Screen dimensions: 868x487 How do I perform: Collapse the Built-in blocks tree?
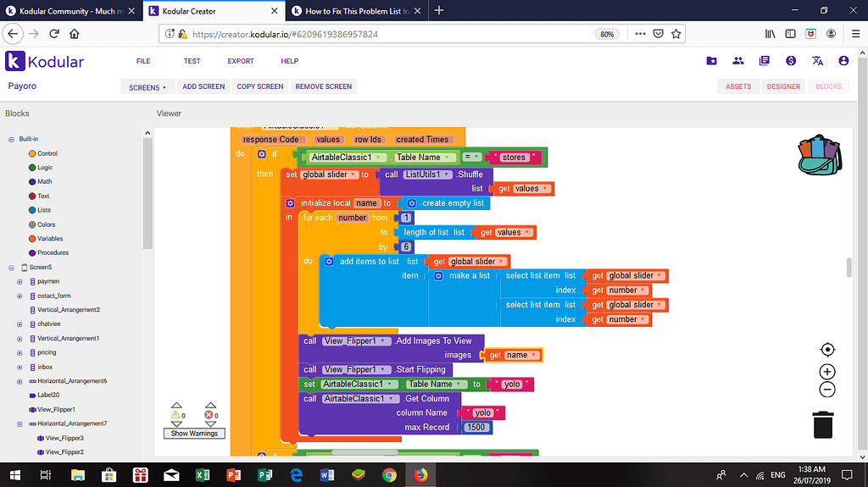click(9, 139)
